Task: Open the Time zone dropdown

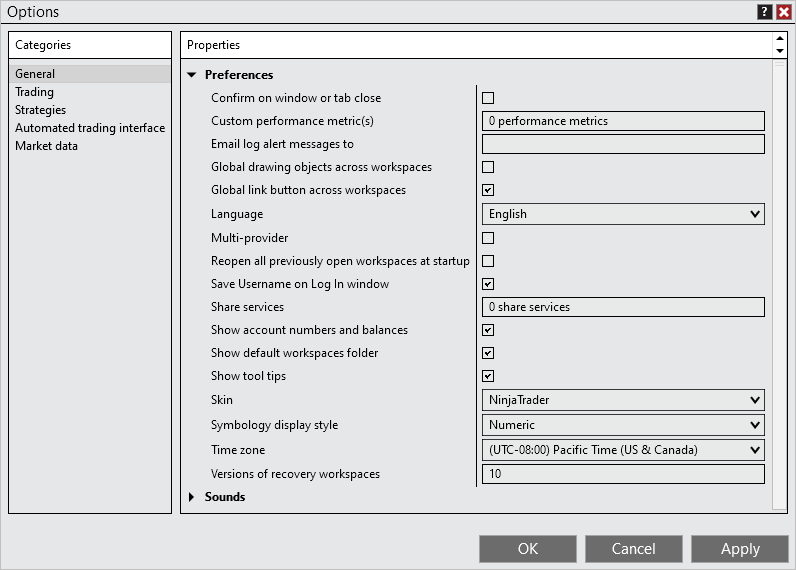Action: [623, 450]
